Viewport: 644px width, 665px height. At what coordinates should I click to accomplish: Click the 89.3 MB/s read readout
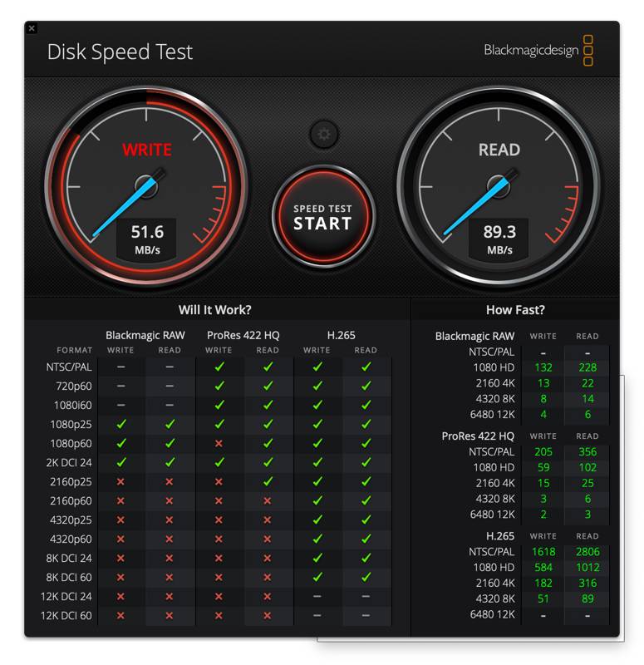[x=499, y=239]
